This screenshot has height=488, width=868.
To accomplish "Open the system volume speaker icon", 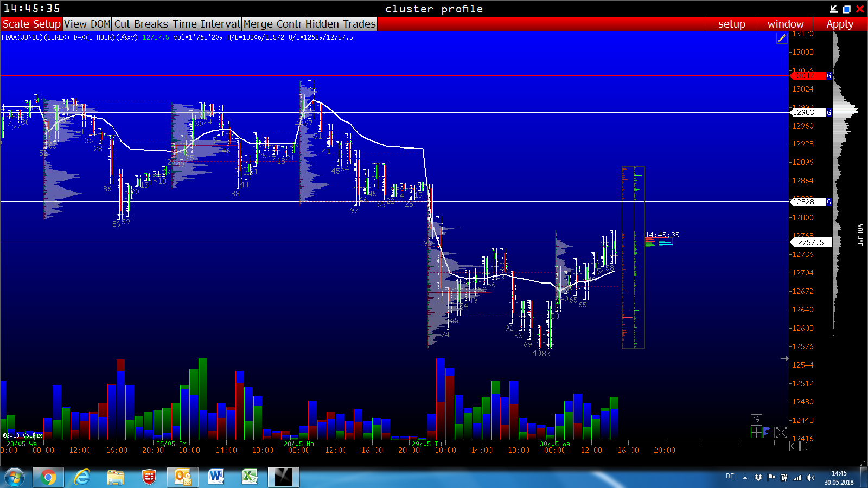I will click(810, 478).
